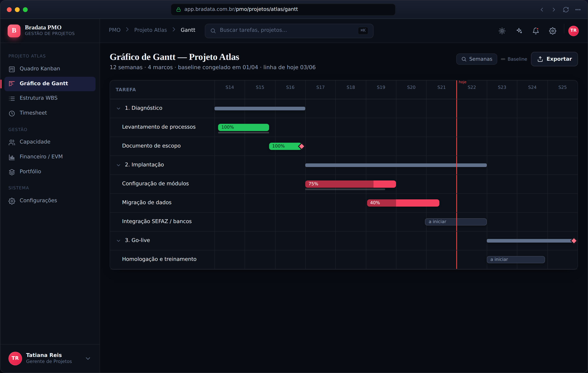Click the Homologação a iniciar bar
The width and height of the screenshot is (588, 373).
tap(516, 260)
